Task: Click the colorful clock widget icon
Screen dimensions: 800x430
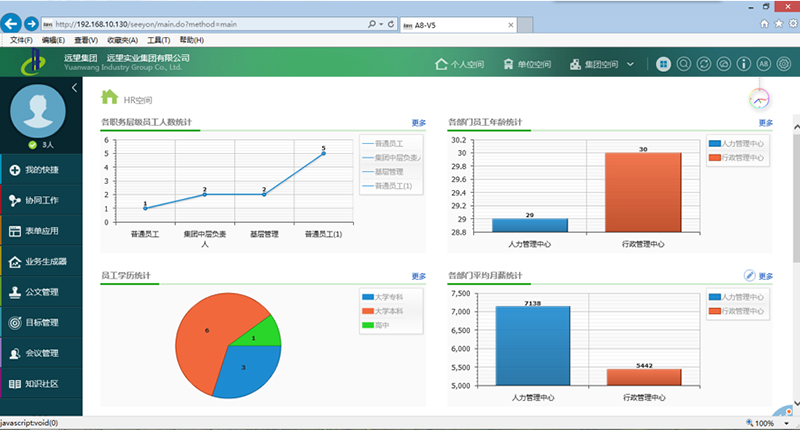Action: click(760, 98)
